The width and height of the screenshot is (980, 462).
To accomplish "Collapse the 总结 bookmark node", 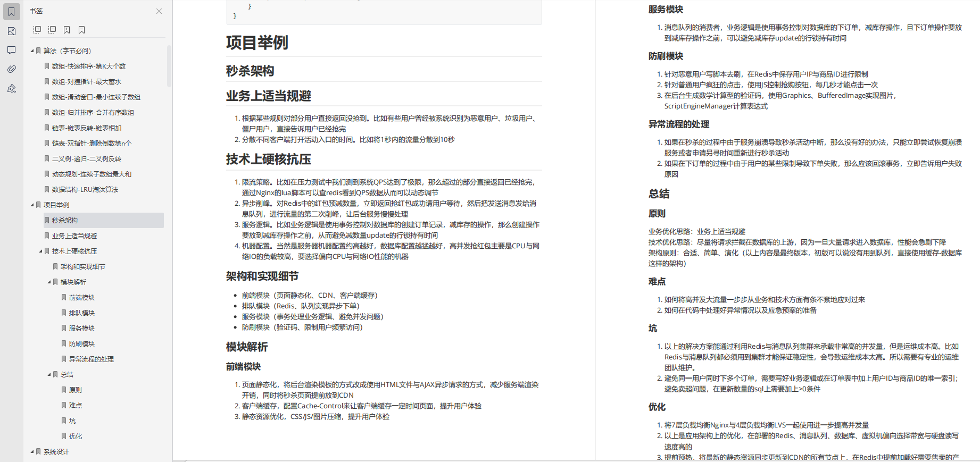I will point(49,375).
